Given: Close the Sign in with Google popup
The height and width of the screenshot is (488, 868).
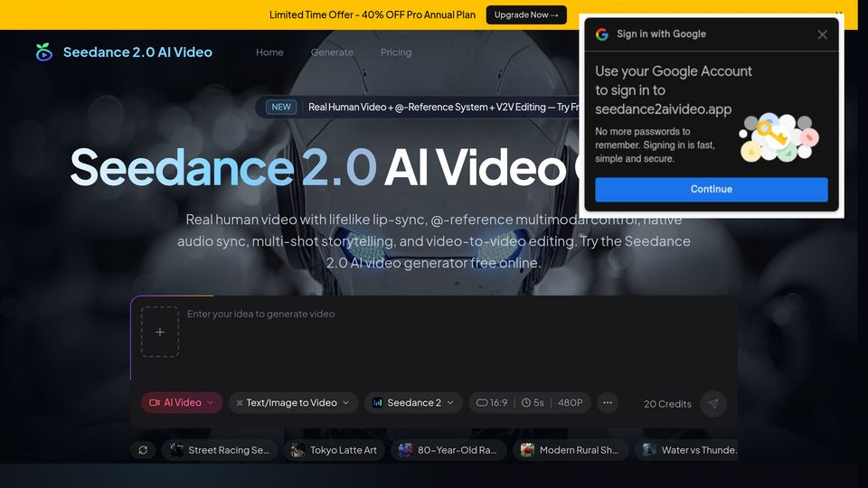Looking at the screenshot, I should [822, 34].
